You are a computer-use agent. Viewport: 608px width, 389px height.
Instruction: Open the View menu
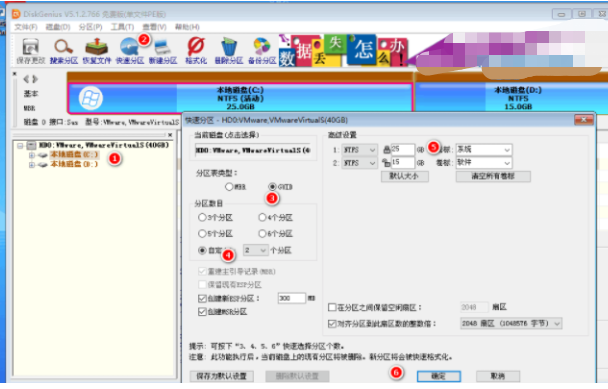(x=154, y=27)
